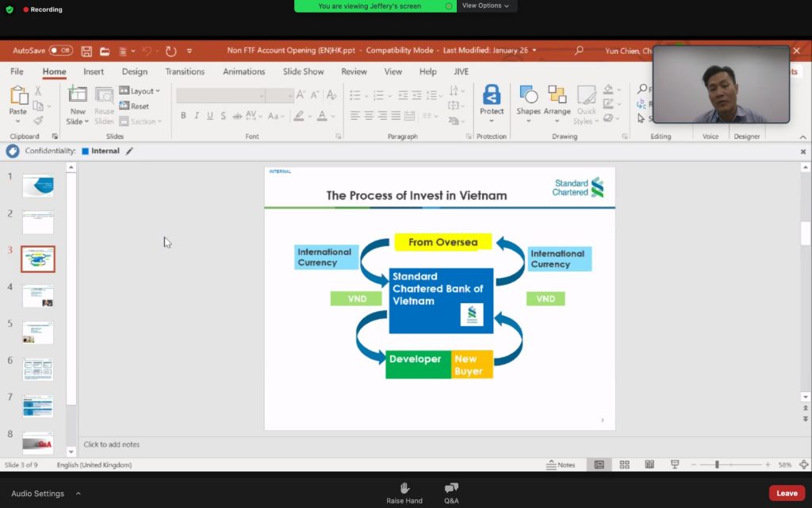The image size is (812, 508).
Task: Toggle the AutoSave switch
Action: [60, 51]
